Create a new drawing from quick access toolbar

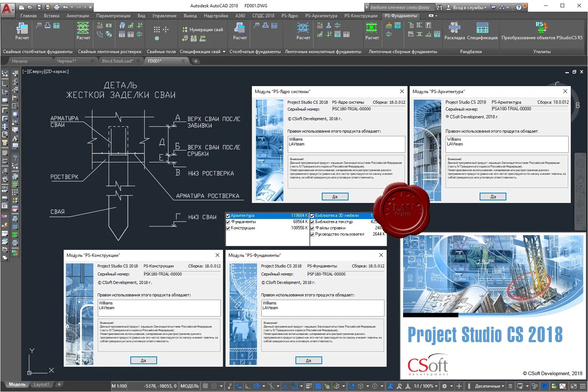click(22, 7)
